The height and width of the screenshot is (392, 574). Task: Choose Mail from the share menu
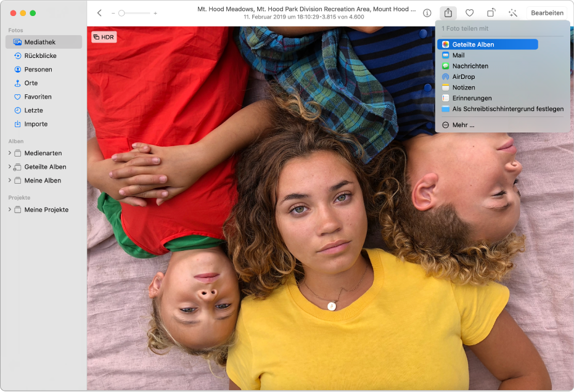tap(458, 55)
